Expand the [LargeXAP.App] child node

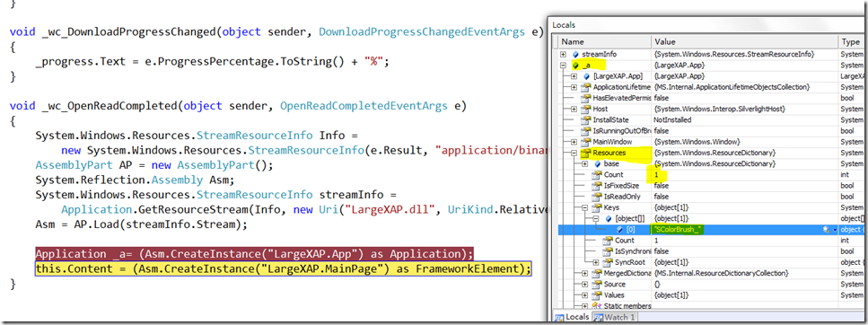(x=574, y=76)
